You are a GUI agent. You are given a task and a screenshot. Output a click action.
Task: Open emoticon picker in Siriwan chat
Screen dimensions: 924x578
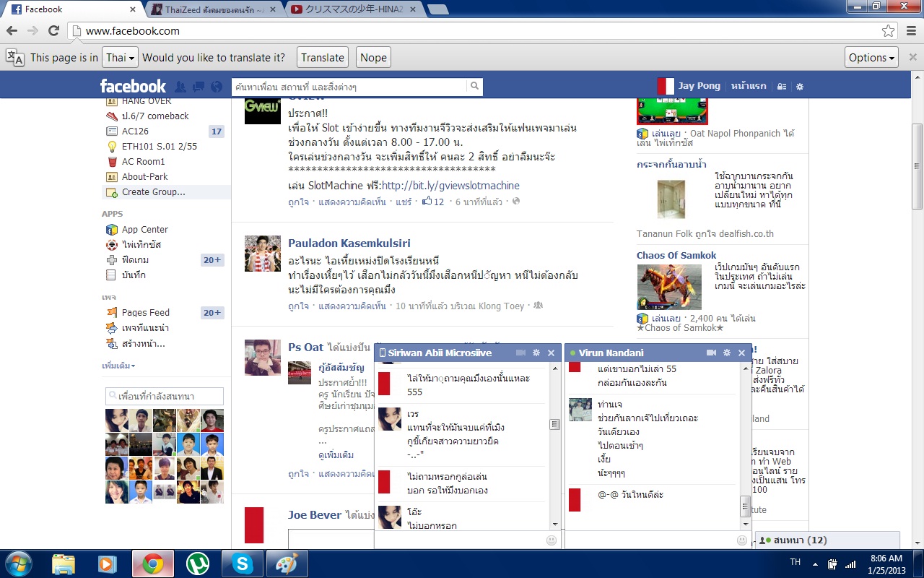(552, 540)
